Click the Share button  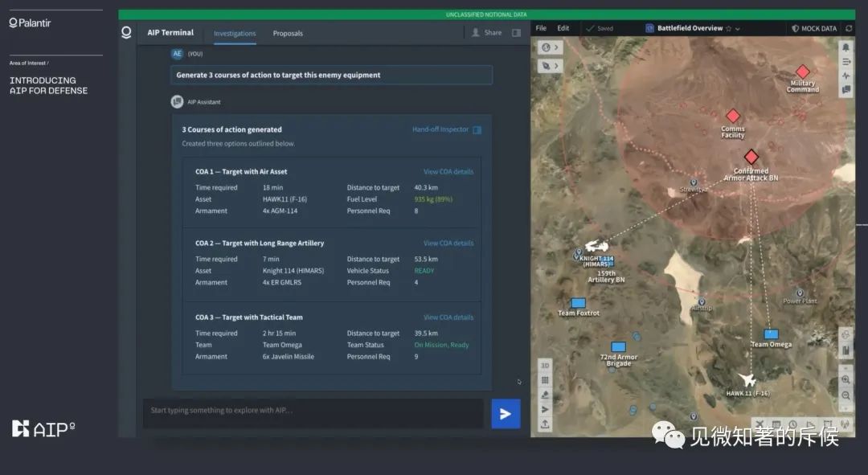487,33
